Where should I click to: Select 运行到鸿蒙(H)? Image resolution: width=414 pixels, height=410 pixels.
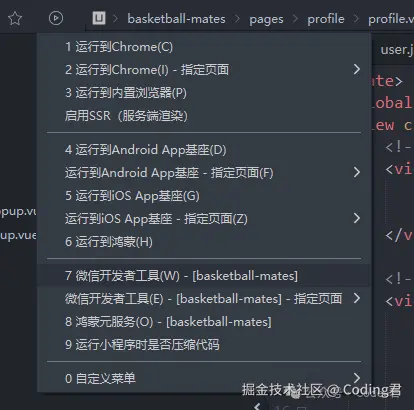[x=204, y=242]
